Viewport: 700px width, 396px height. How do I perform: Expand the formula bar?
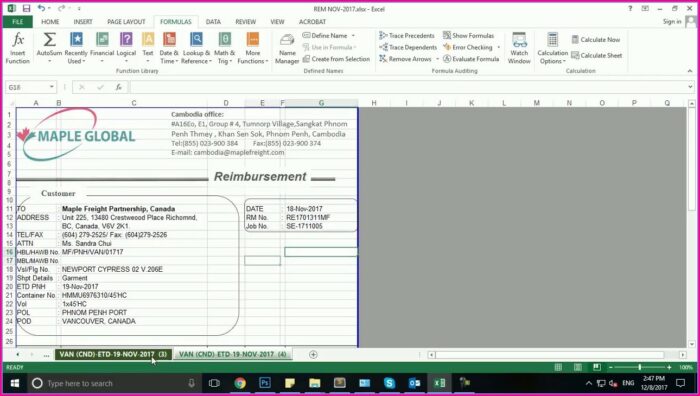point(690,87)
